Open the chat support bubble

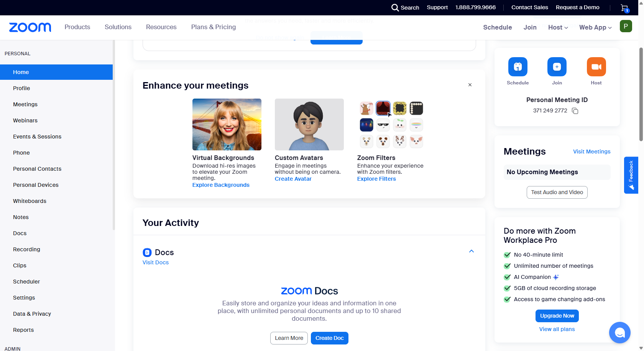[619, 333]
